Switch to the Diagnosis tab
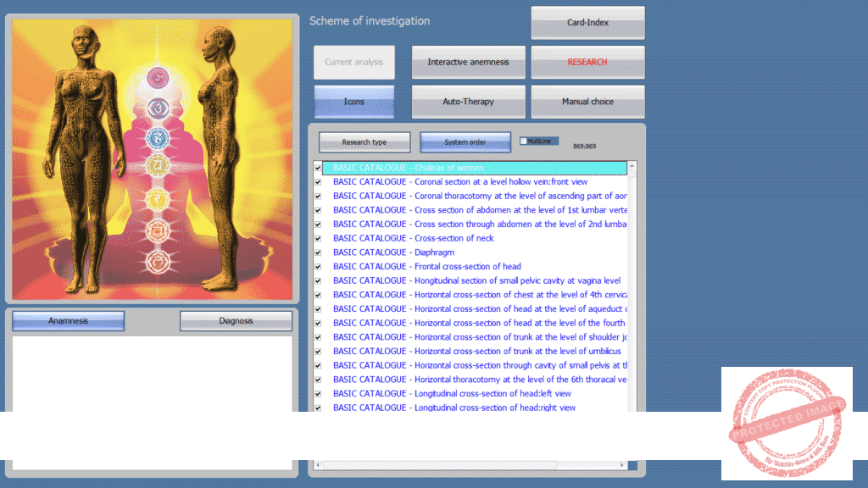Viewport: 868px width, 488px height. (x=236, y=321)
